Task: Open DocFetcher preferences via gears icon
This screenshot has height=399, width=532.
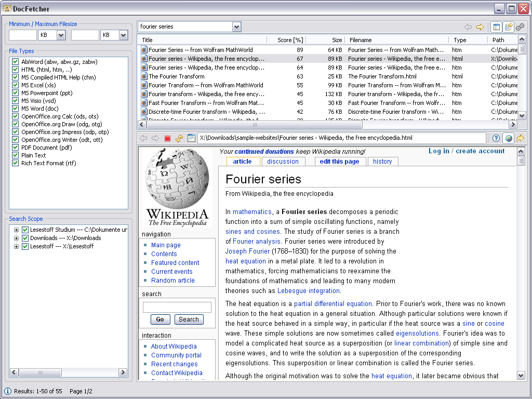Action: click(520, 26)
